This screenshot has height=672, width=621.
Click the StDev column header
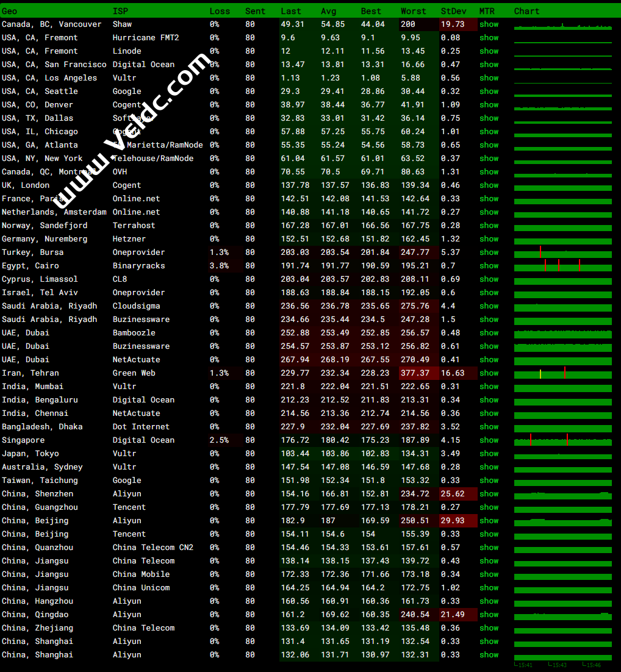tap(453, 11)
